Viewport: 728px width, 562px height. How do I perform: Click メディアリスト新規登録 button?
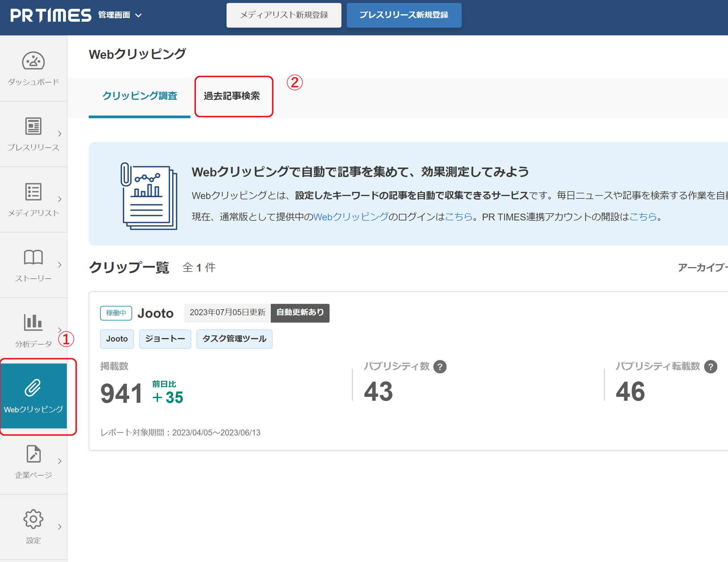[284, 15]
